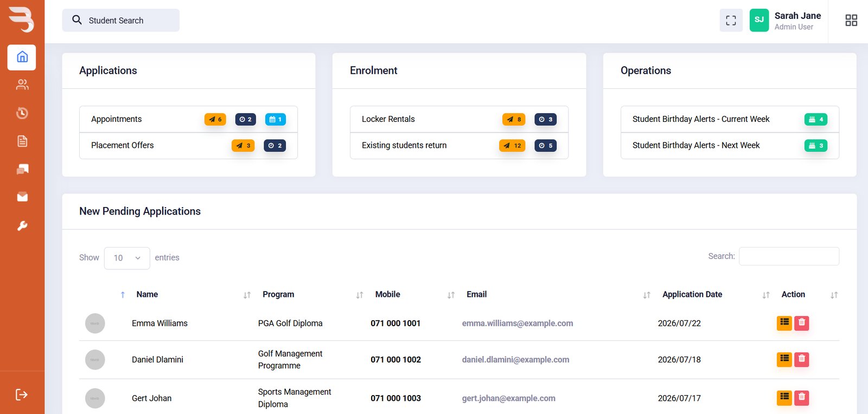
Task: Click the Student Search field
Action: (120, 20)
